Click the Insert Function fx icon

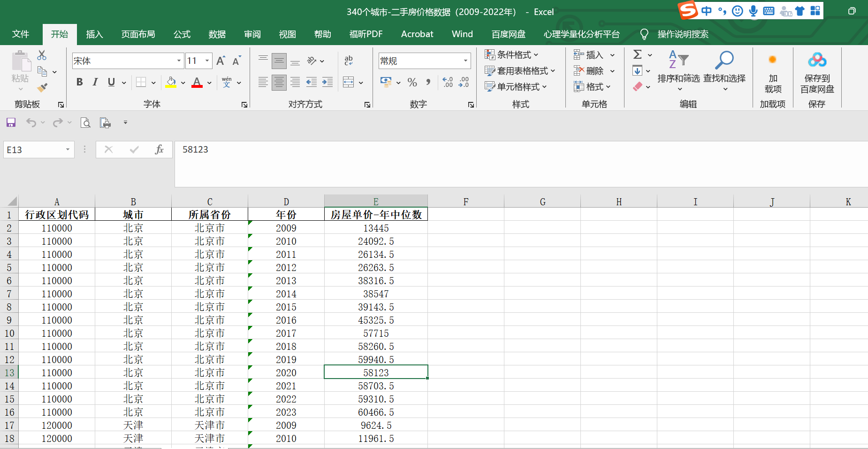(x=159, y=149)
